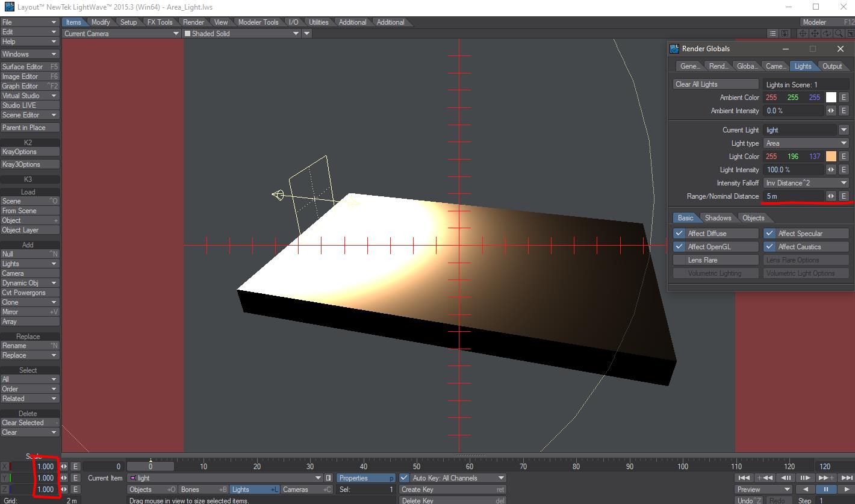Click the Clear All Lights button

coord(715,84)
